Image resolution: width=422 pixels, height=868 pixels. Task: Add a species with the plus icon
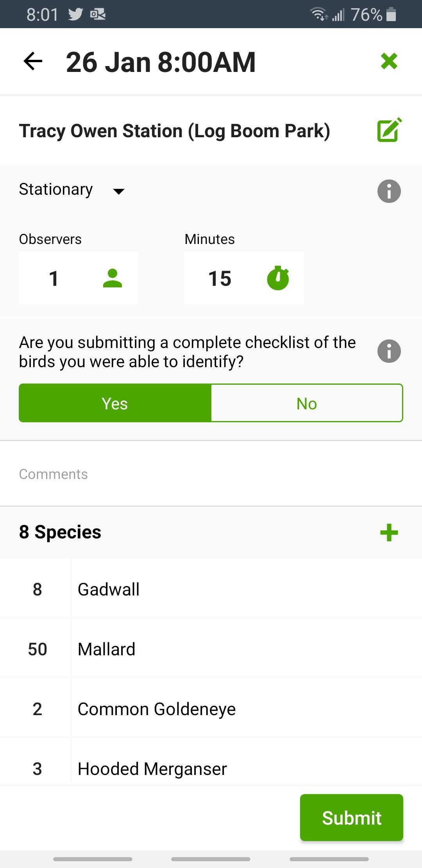tap(389, 533)
